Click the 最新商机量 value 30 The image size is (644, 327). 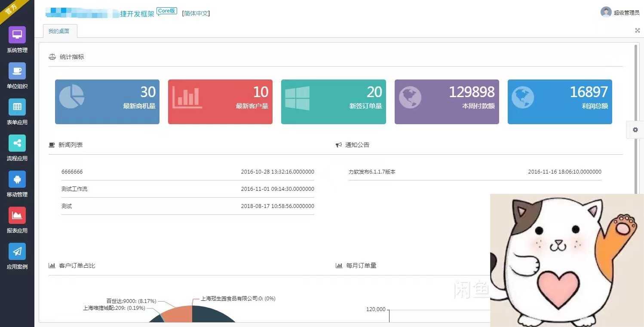pyautogui.click(x=148, y=92)
